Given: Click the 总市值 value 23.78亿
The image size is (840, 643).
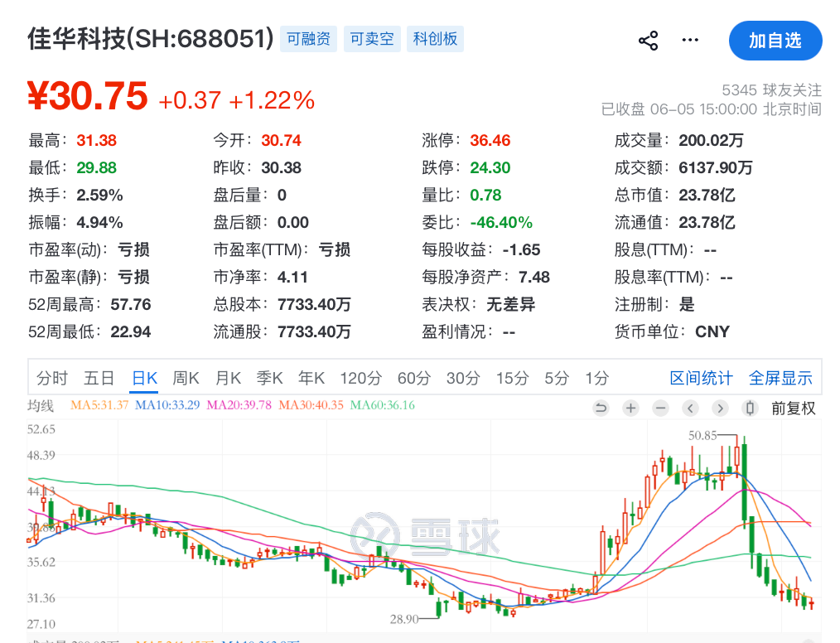Looking at the screenshot, I should tap(707, 195).
